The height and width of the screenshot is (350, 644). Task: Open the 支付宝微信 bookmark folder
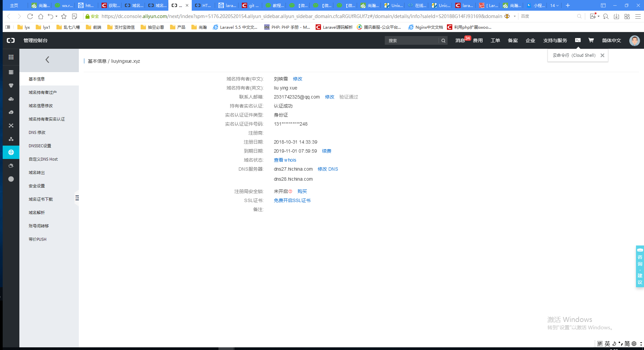[x=121, y=27]
